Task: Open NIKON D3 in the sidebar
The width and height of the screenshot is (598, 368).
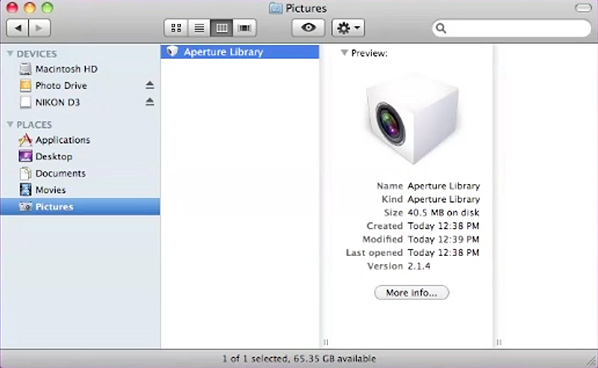Action: pyautogui.click(x=80, y=103)
